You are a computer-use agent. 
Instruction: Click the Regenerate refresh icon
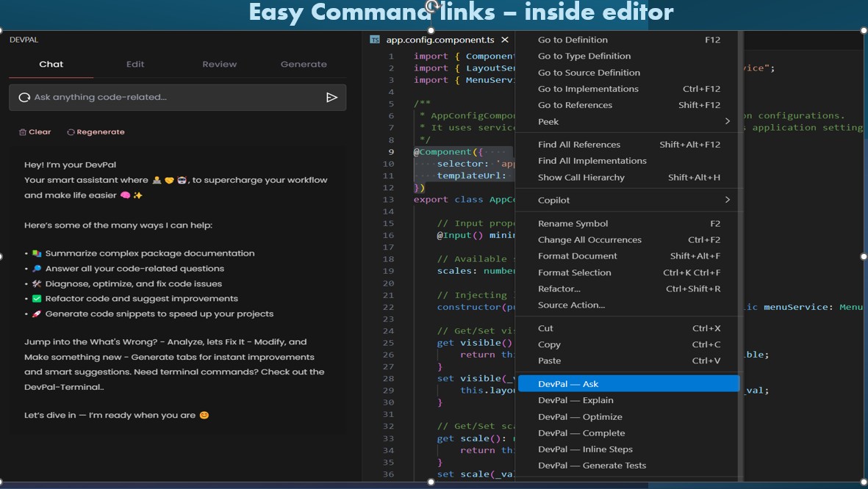click(x=71, y=132)
